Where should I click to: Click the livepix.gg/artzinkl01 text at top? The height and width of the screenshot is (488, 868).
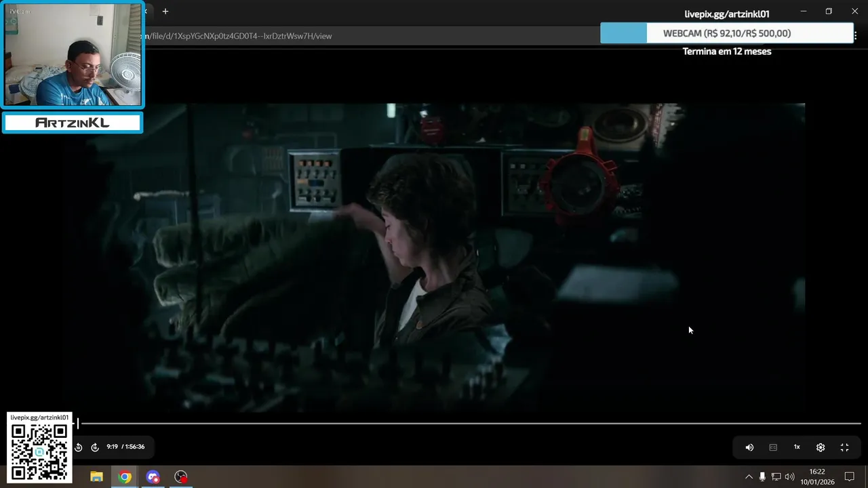click(x=727, y=14)
